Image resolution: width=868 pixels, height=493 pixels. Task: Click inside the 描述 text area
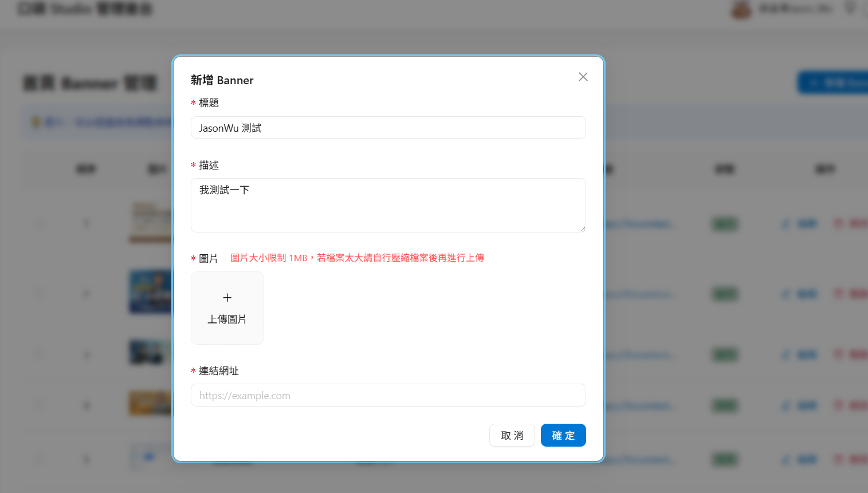[388, 205]
